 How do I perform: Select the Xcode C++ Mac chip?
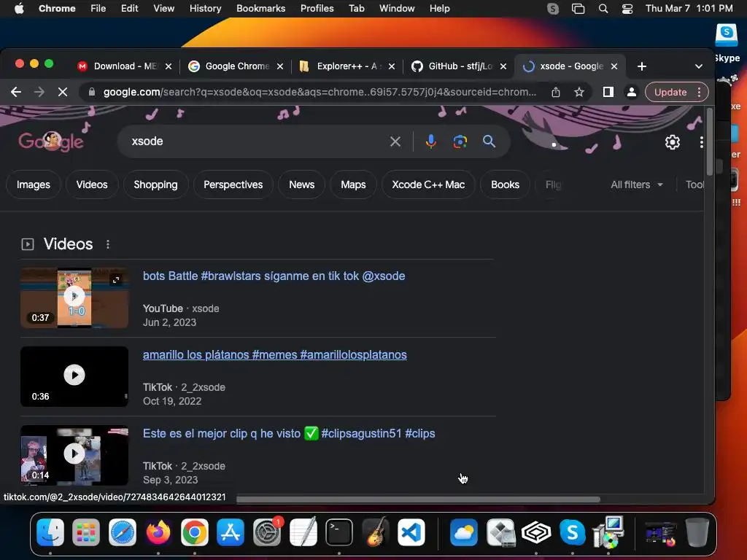click(428, 184)
